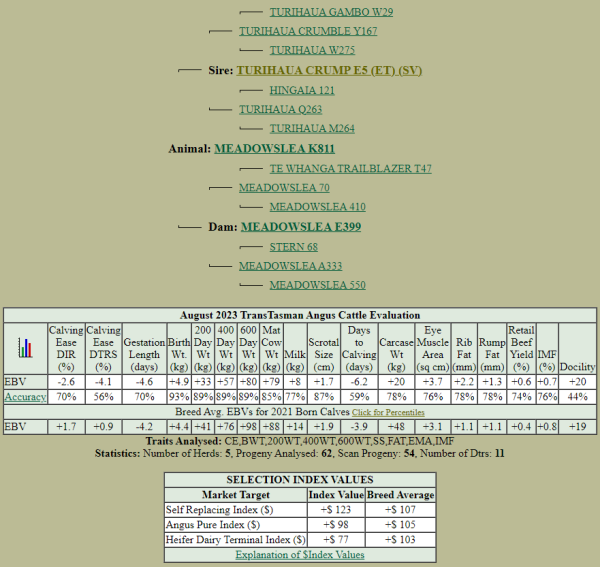600x567 pixels.
Task: Select the 600 Day Wt header
Action: (x=248, y=349)
